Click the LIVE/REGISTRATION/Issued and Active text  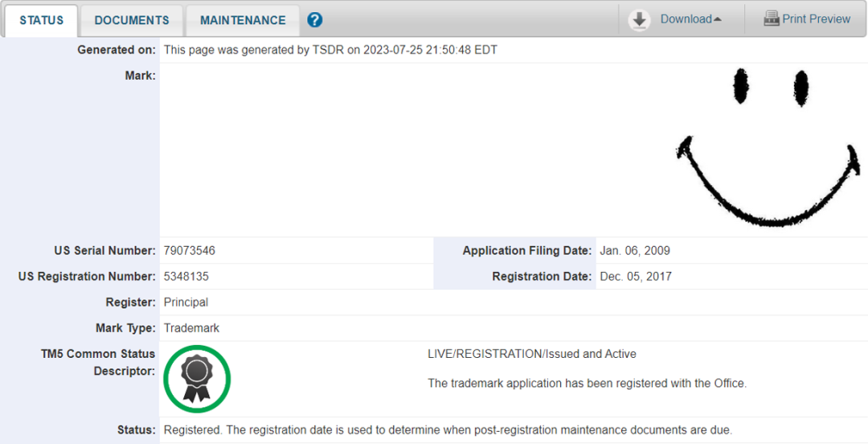coord(532,354)
